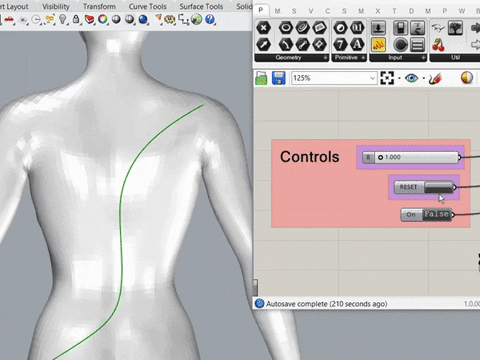Open the color wheel tool
The image size is (480, 360).
[x=103, y=19]
